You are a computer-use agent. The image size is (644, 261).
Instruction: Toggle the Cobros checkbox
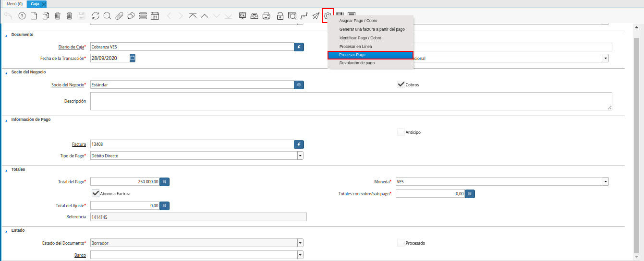(401, 84)
